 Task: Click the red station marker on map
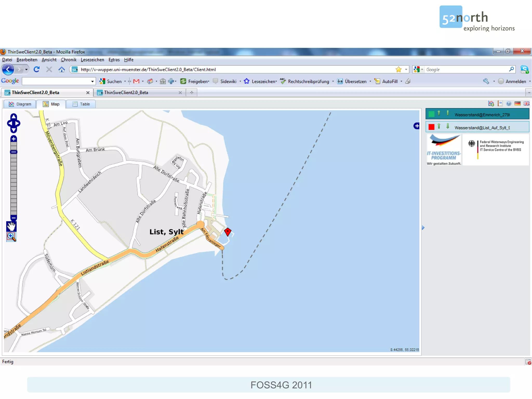228,232
